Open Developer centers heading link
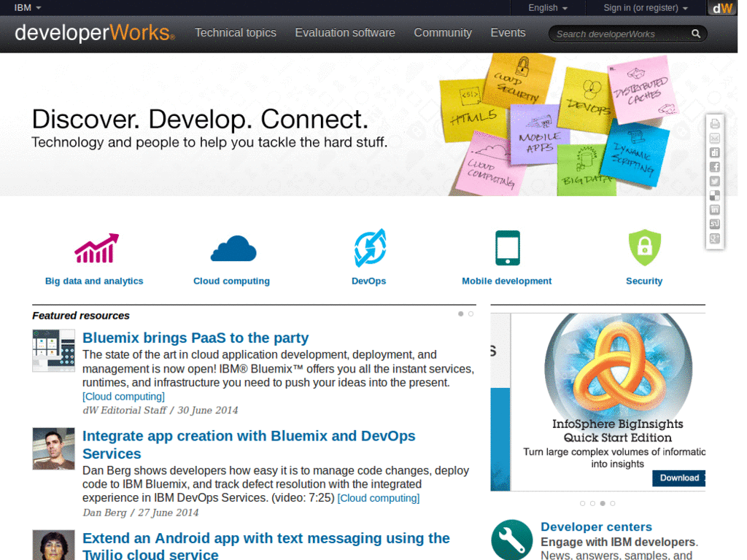This screenshot has height=560, width=747. point(596,526)
